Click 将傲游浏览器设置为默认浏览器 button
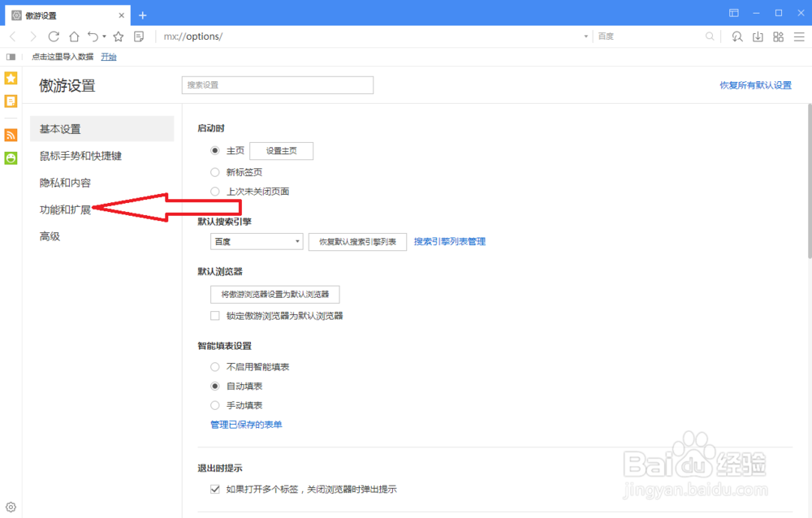The width and height of the screenshot is (812, 518). 275,294
